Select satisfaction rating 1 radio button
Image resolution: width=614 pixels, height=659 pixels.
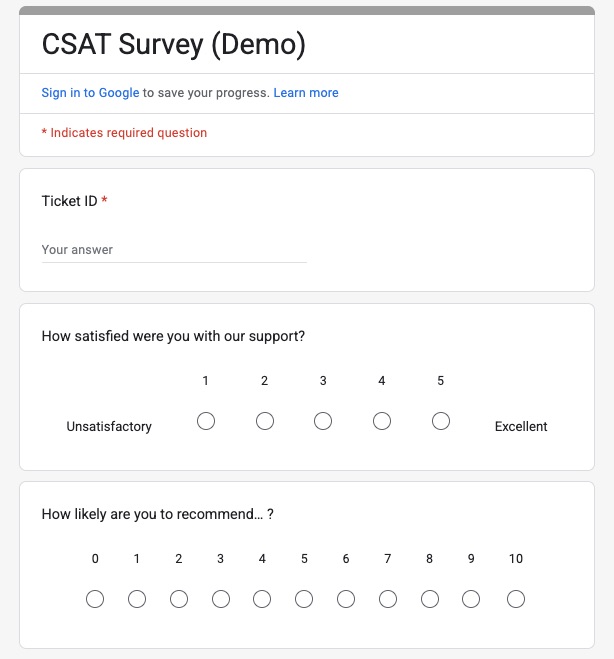(x=206, y=421)
